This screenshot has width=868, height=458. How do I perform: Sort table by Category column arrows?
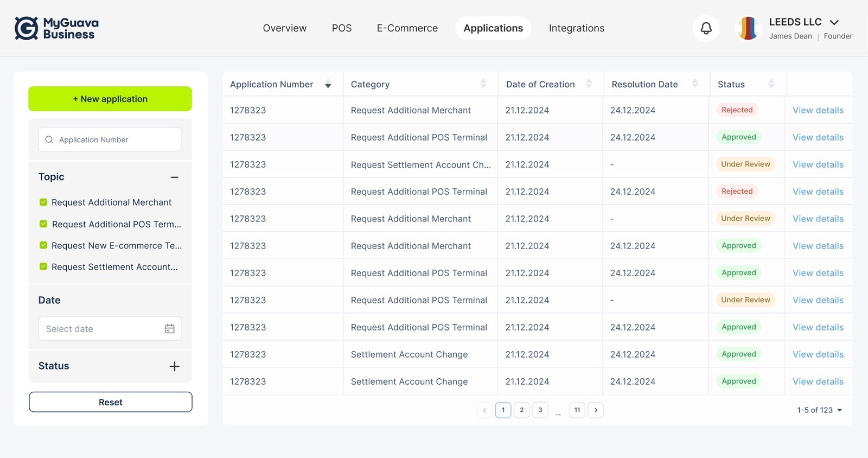(483, 84)
